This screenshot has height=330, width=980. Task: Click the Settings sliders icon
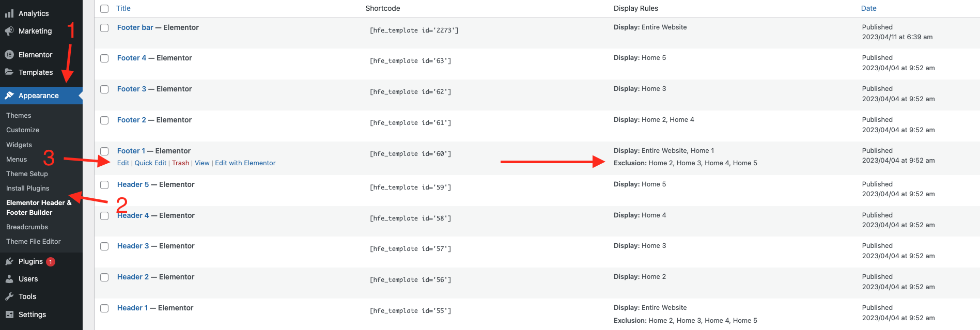coord(9,315)
